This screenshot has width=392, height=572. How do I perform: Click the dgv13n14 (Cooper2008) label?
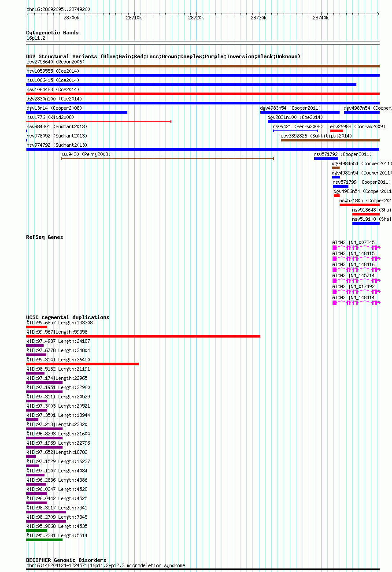pos(54,108)
